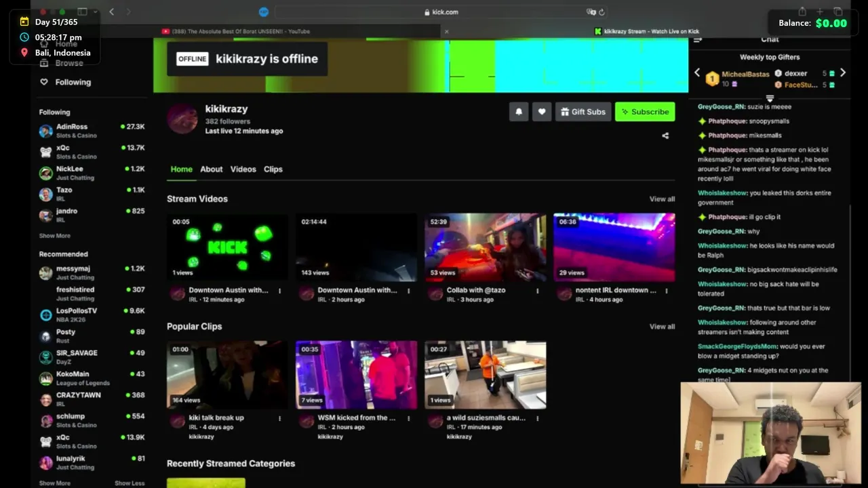Screen dimensions: 868x488
Task: Click the share icon below Subscribe
Action: (x=665, y=136)
